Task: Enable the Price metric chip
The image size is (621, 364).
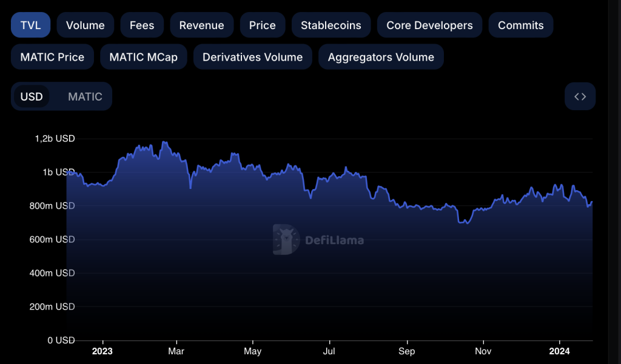Action: coord(262,25)
